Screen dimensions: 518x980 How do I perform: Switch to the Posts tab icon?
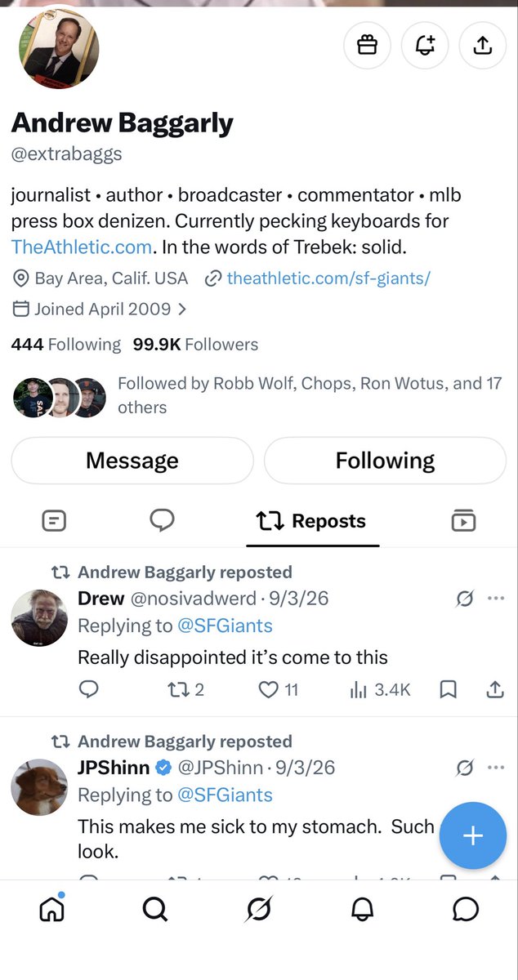(x=54, y=520)
